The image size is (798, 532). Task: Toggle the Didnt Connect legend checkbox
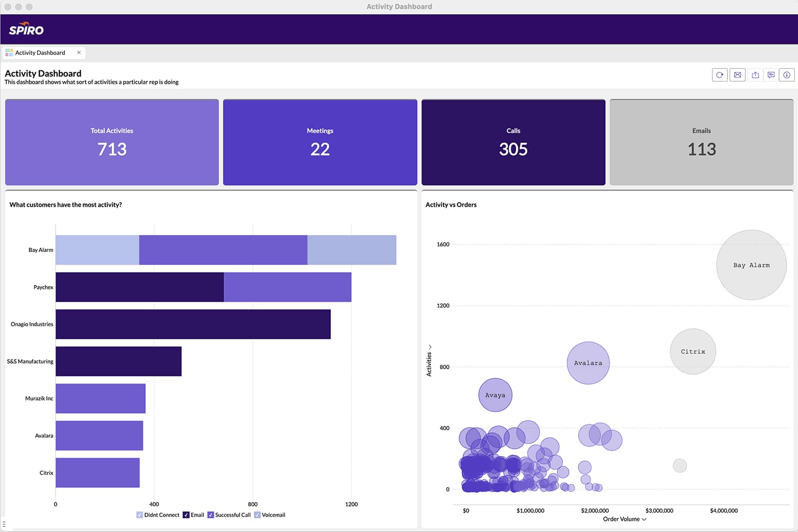(x=140, y=515)
